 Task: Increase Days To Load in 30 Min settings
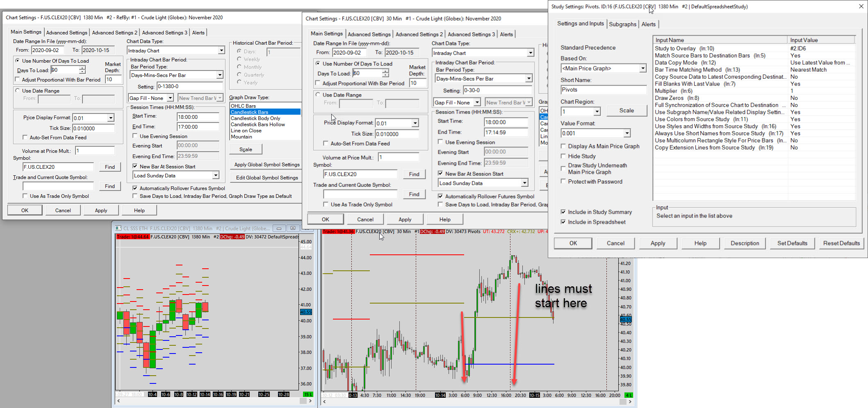pyautogui.click(x=385, y=71)
